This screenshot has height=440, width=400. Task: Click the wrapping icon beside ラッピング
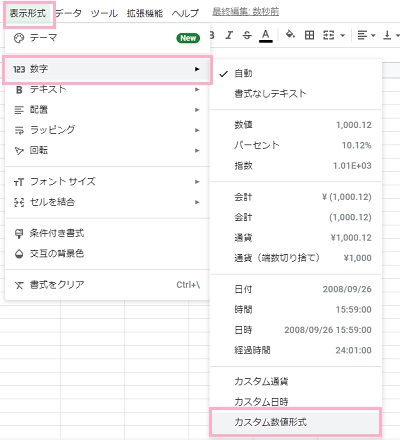19,130
